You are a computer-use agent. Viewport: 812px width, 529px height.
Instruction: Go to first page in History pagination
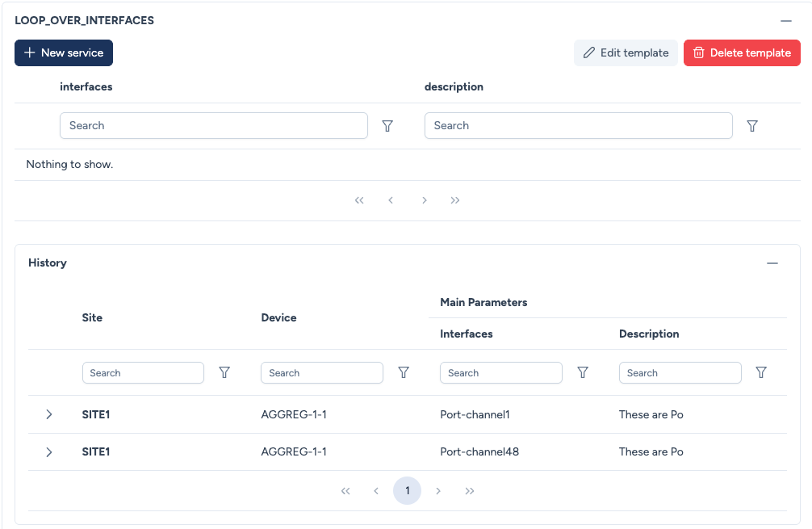click(x=345, y=491)
